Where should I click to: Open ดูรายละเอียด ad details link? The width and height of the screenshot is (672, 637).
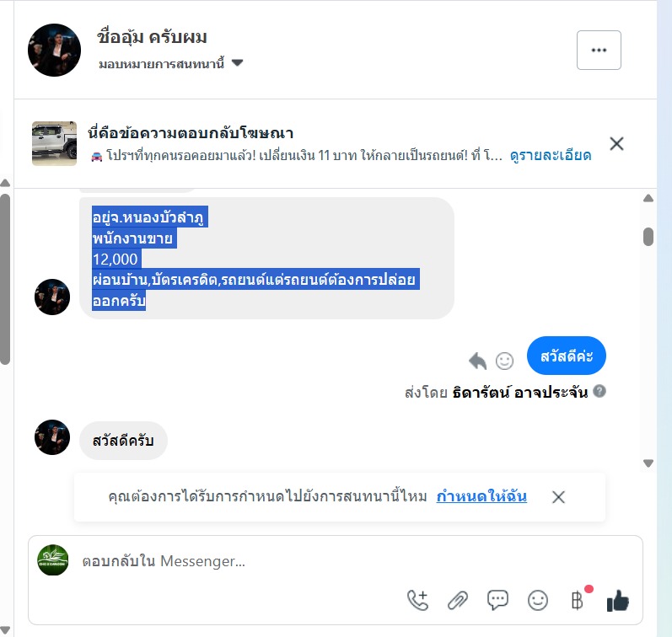551,155
